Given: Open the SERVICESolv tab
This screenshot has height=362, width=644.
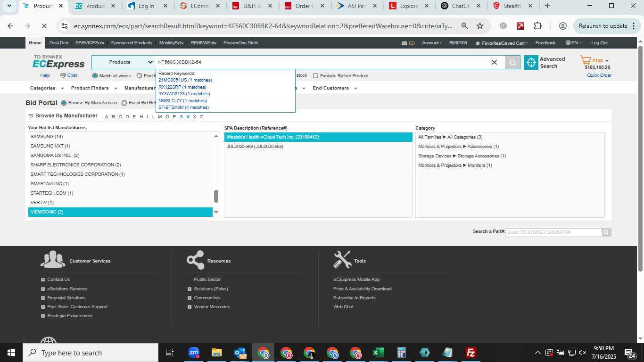Looking at the screenshot, I should pos(90,43).
